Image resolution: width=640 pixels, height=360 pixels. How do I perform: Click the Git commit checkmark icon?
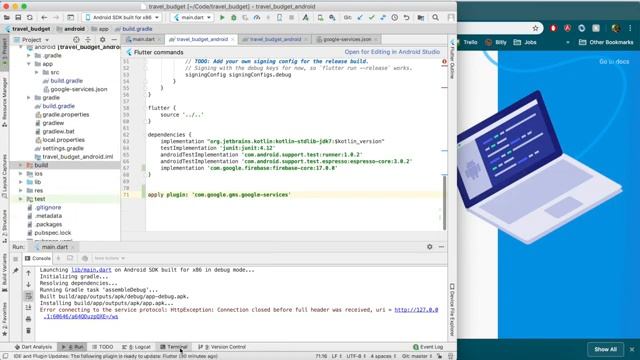click(x=371, y=18)
